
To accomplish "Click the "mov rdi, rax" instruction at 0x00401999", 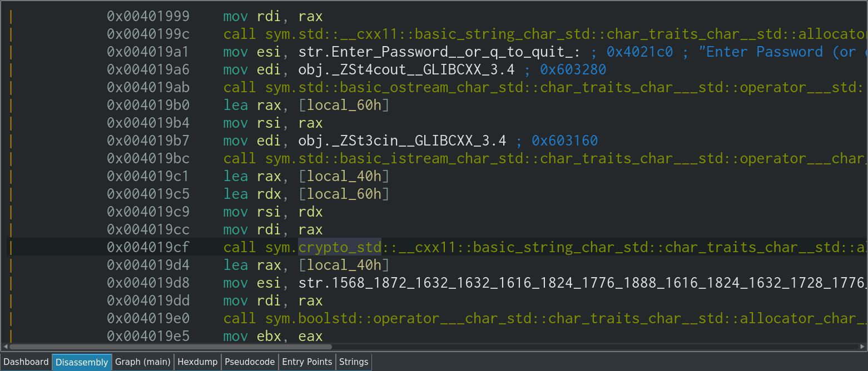I will coord(273,17).
